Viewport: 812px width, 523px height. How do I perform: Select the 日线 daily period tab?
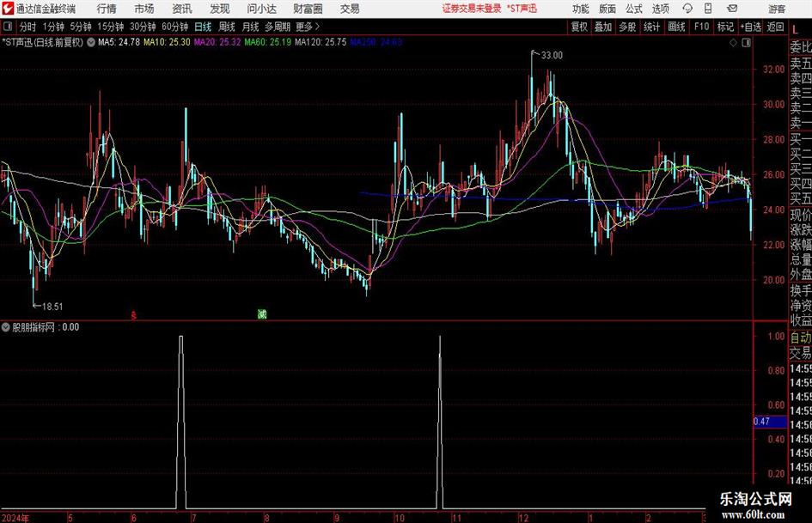203,27
